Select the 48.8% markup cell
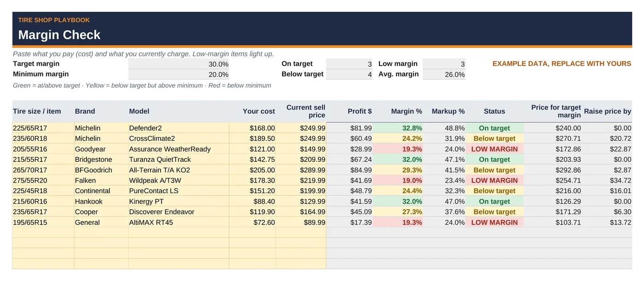The image size is (644, 281). pos(444,128)
